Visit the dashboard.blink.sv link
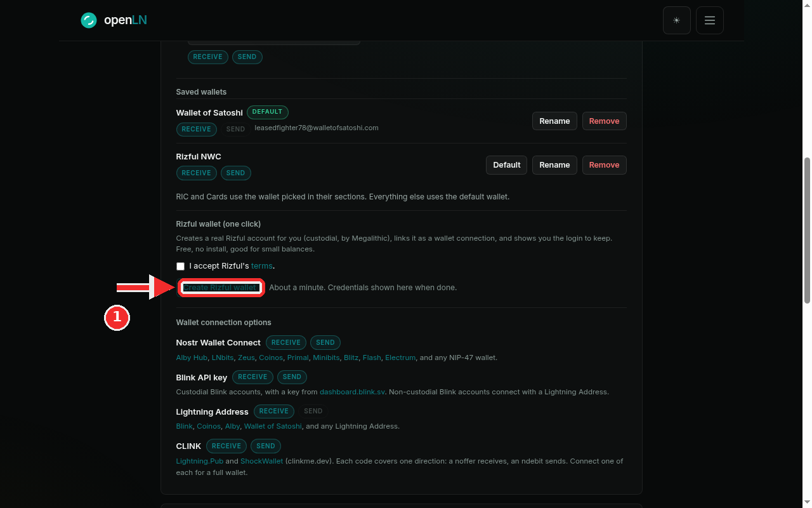 pyautogui.click(x=352, y=392)
